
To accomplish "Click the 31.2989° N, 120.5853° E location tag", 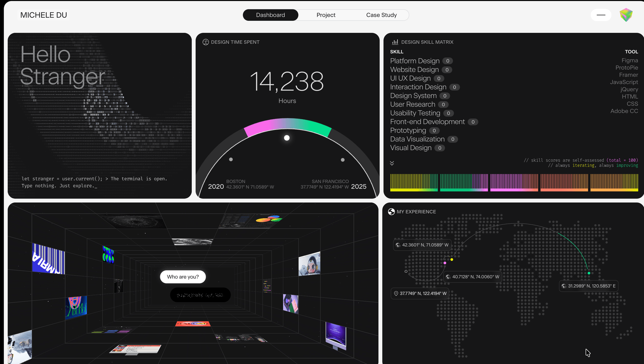I will [588, 286].
